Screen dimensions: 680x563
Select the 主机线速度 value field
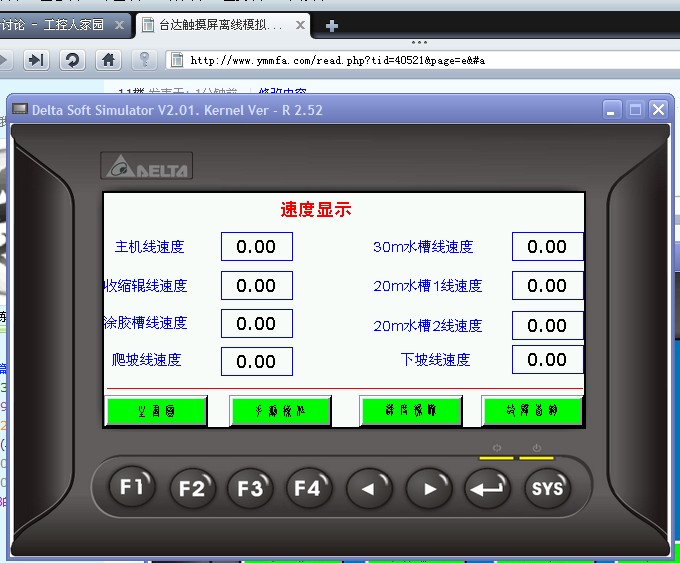pos(256,247)
